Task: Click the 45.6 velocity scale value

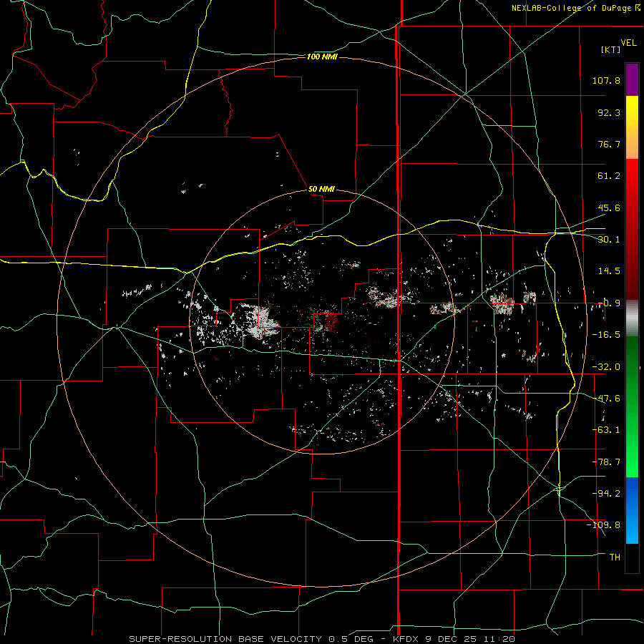Action: 609,208
